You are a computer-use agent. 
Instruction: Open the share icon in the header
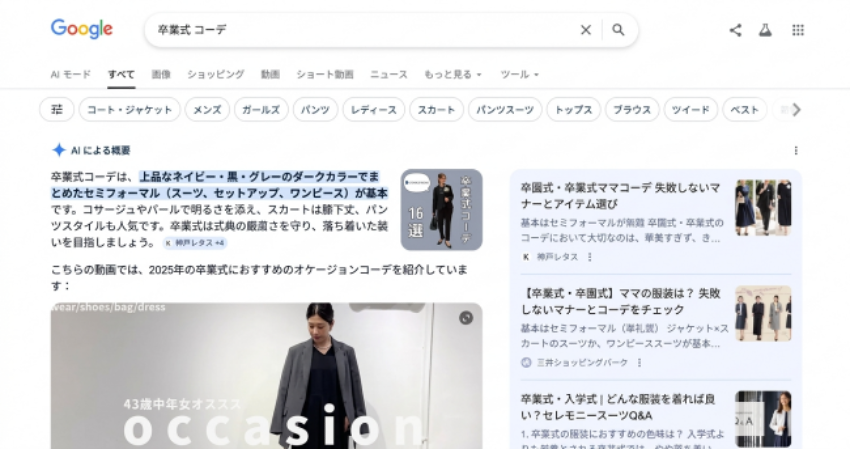click(x=735, y=30)
